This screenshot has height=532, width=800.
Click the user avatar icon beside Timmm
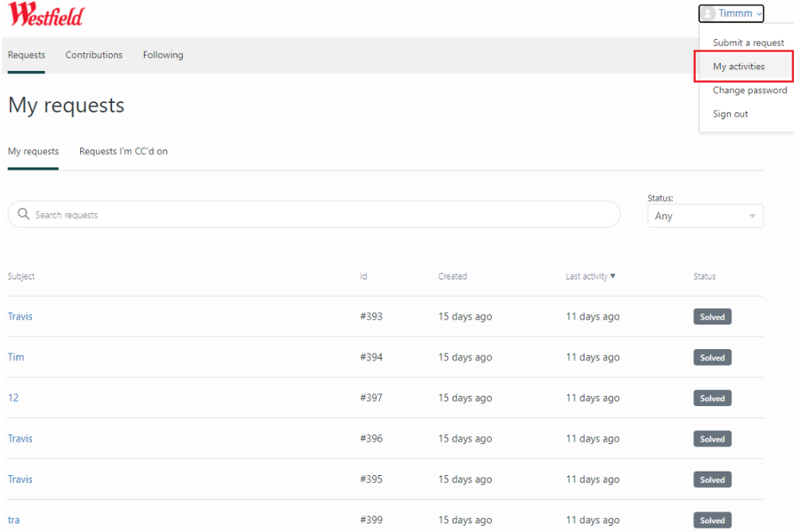pos(709,14)
